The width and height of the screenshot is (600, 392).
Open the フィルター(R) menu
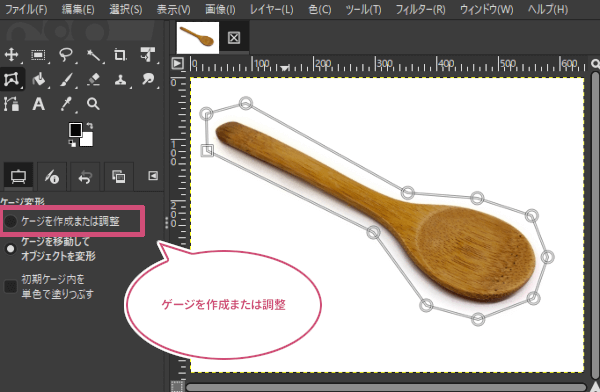tap(420, 9)
